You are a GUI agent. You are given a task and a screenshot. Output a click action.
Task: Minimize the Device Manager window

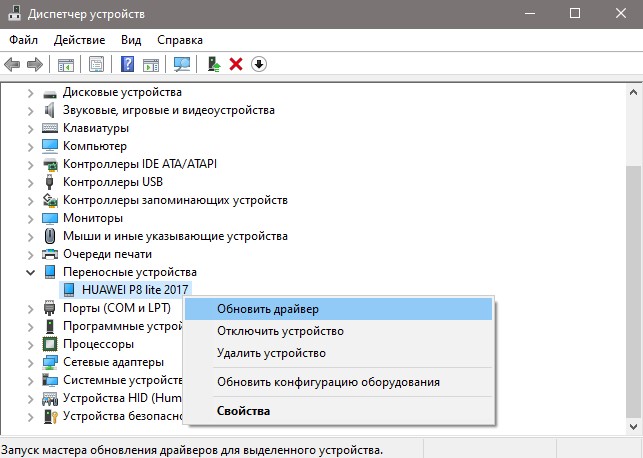click(530, 14)
